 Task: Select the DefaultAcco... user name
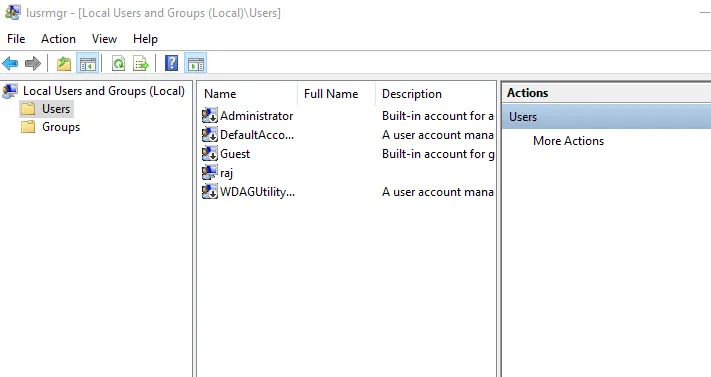coord(257,135)
